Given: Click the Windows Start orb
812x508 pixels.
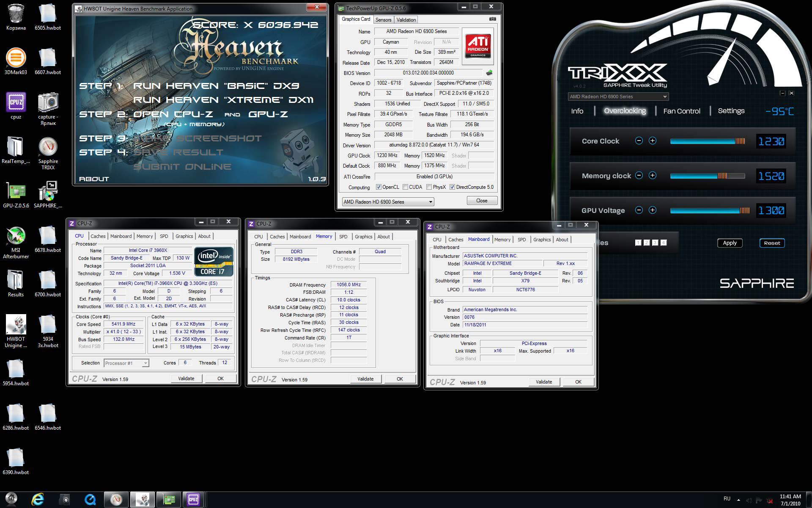Looking at the screenshot, I should [11, 500].
